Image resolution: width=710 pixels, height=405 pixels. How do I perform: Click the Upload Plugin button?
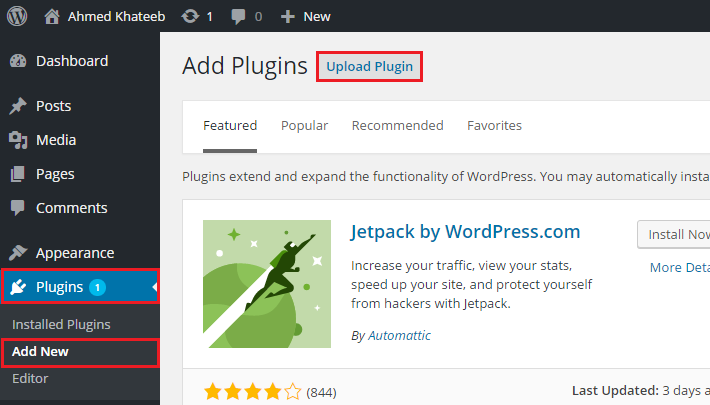click(x=369, y=67)
